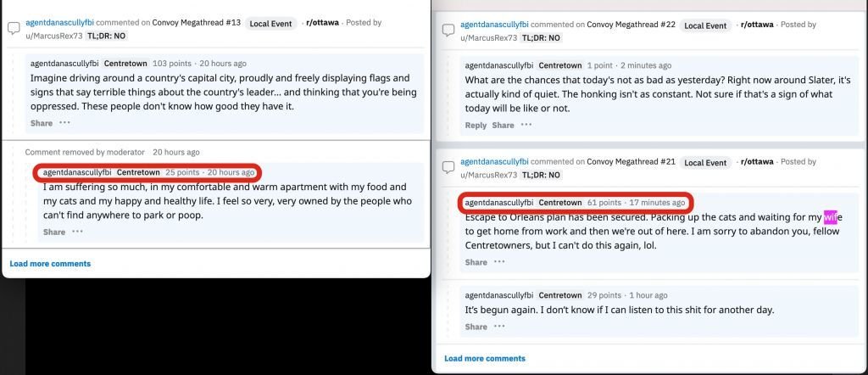Open u/MarcusRex73 profile under Megathread #21
The image size is (868, 375).
pyautogui.click(x=489, y=175)
